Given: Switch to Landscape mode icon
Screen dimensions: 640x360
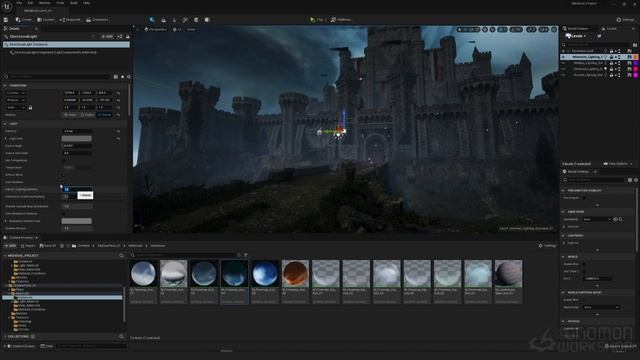Looking at the screenshot, I should (x=163, y=20).
